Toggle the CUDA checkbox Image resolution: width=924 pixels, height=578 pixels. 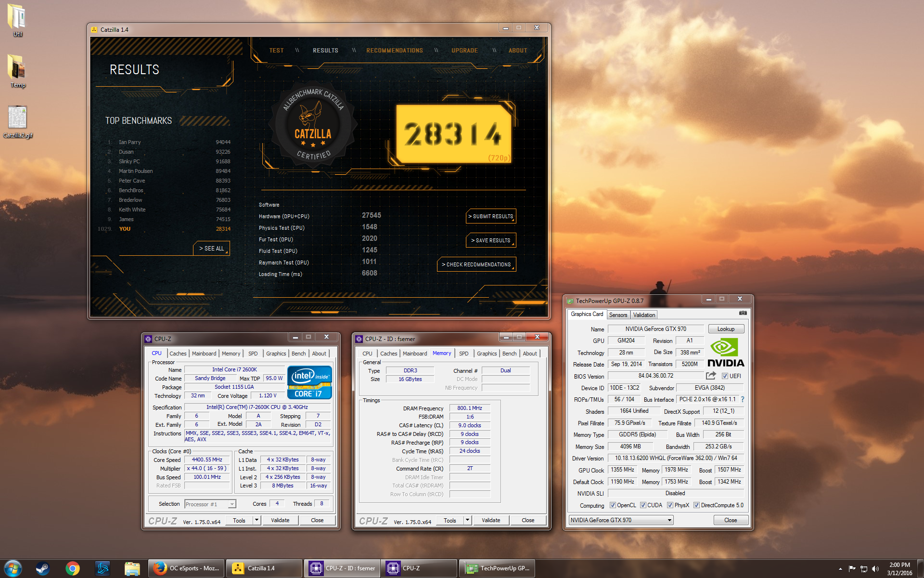click(x=643, y=505)
